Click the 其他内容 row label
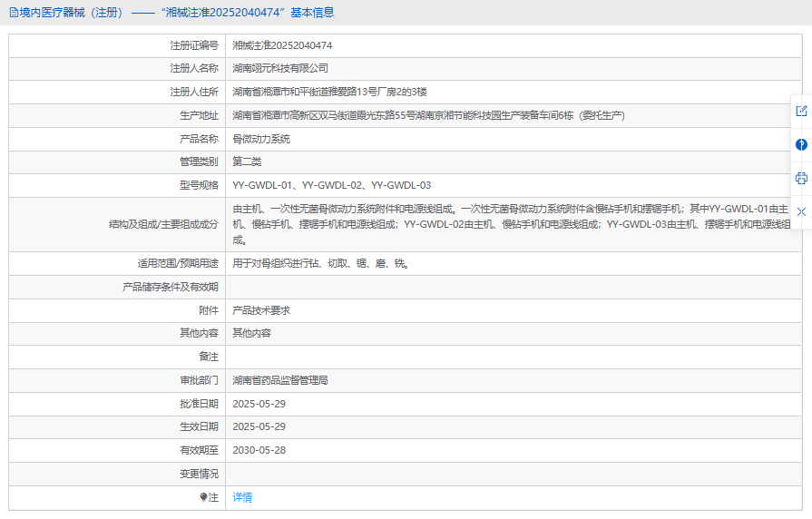This screenshot has height=519, width=812. (x=199, y=333)
